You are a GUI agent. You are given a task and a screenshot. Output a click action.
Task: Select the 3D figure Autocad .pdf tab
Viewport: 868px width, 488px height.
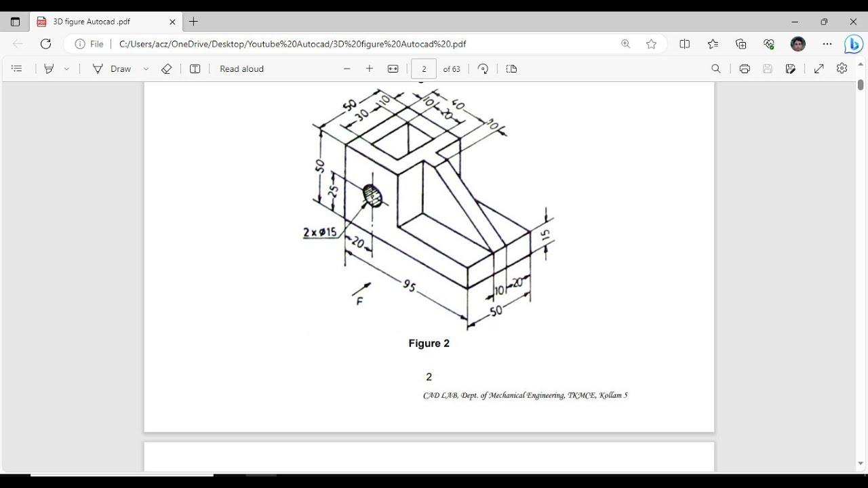coord(106,22)
